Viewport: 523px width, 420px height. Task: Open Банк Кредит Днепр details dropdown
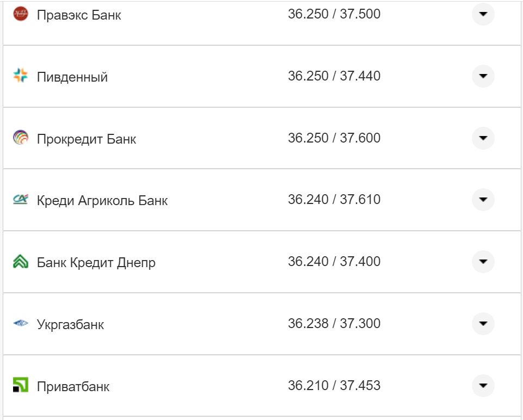(x=482, y=261)
